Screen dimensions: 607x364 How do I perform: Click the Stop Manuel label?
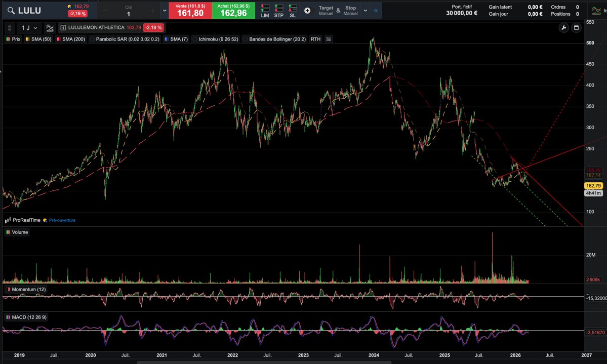click(x=350, y=11)
